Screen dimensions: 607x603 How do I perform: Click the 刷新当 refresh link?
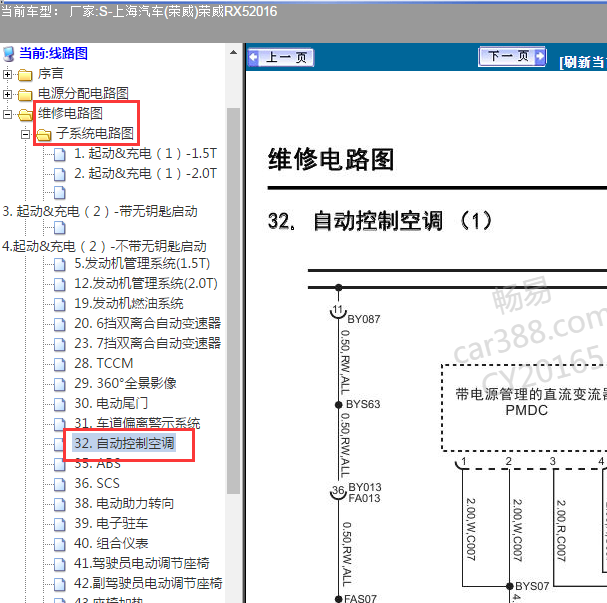click(583, 62)
